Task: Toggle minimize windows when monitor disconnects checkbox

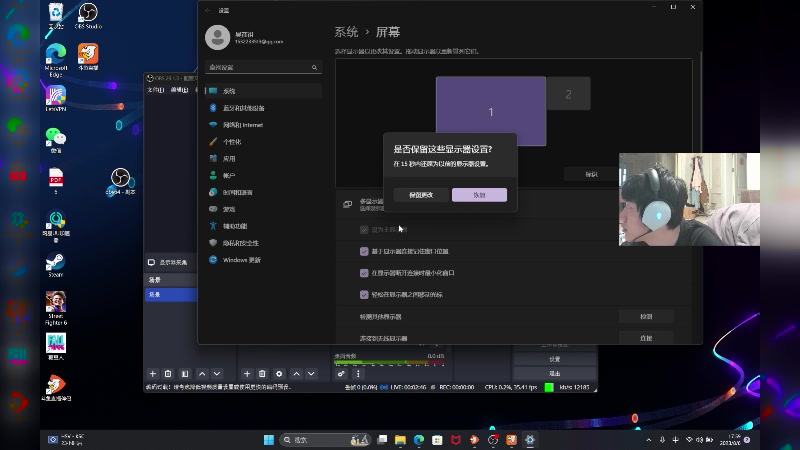Action: [x=364, y=273]
